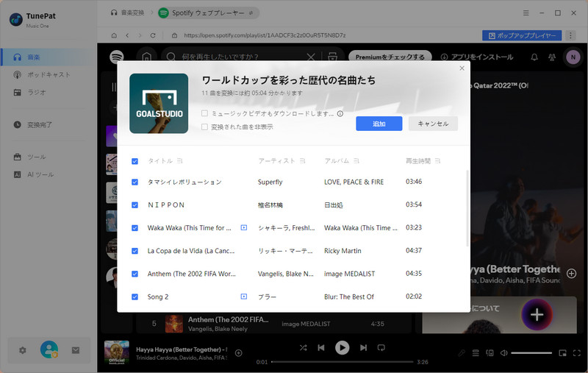The width and height of the screenshot is (588, 373).
Task: Open the hamburger menu in title bar
Action: [x=526, y=13]
